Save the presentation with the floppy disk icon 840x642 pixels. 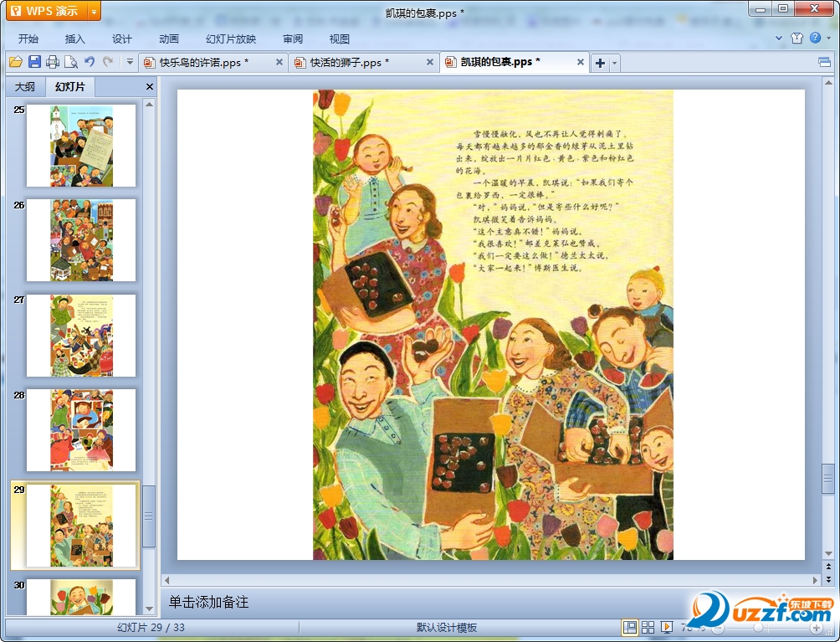(34, 62)
